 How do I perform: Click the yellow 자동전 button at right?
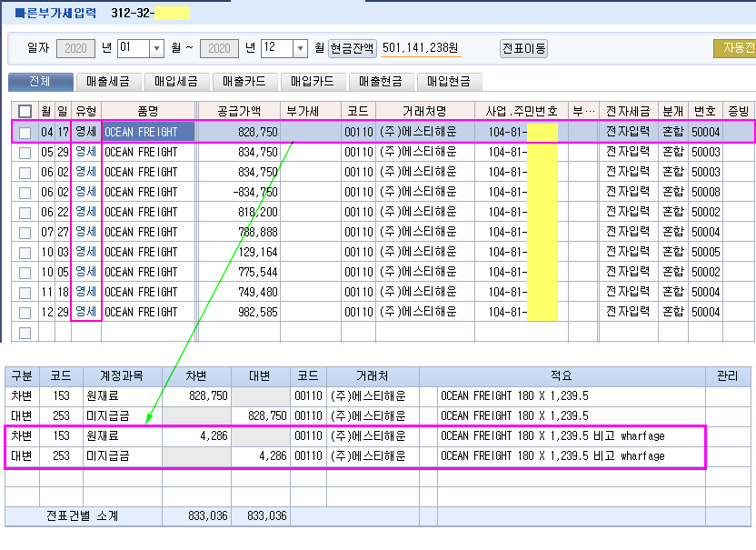pyautogui.click(x=734, y=48)
